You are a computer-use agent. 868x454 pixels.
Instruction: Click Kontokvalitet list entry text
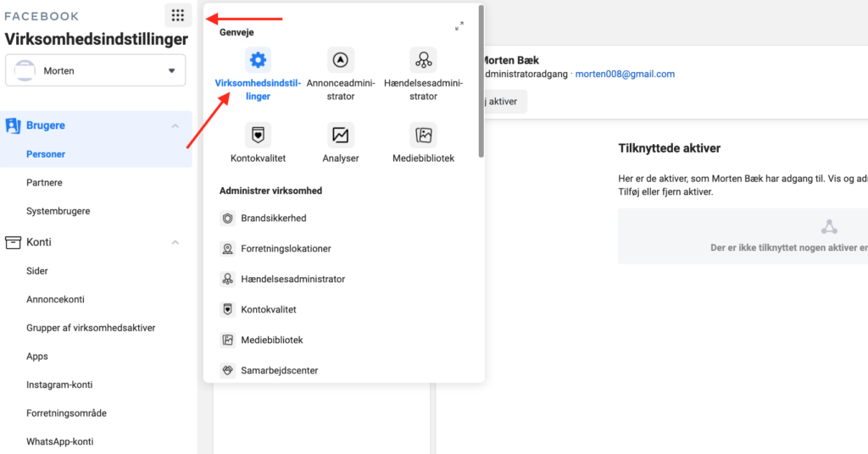[x=269, y=310]
